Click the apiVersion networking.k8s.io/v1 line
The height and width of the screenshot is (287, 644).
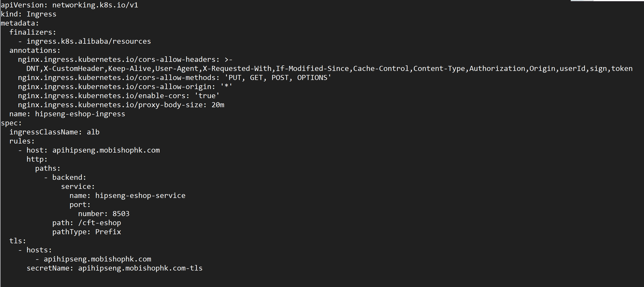(70, 5)
